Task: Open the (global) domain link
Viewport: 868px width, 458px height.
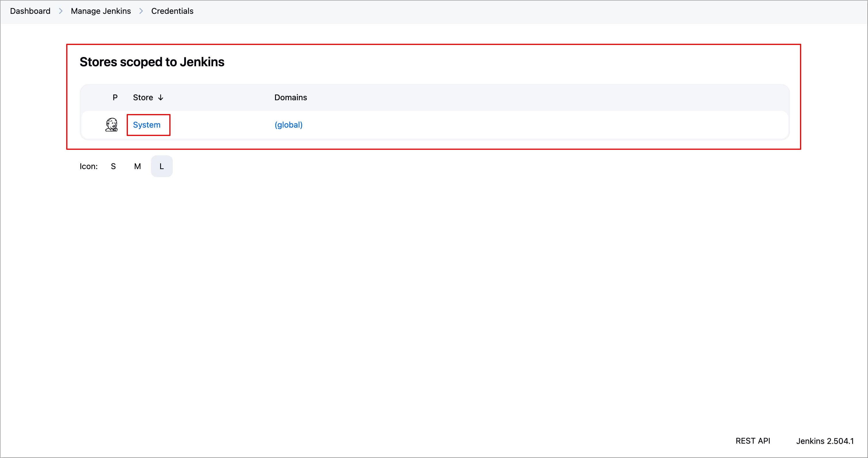Action: click(289, 125)
